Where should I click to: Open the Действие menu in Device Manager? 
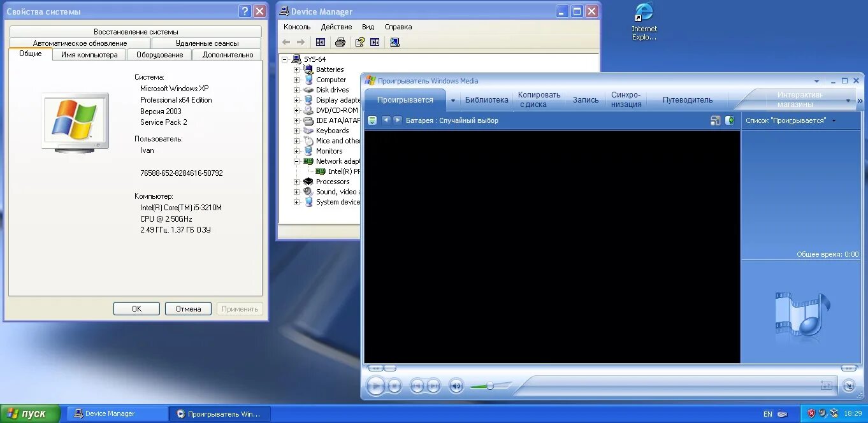tap(336, 27)
